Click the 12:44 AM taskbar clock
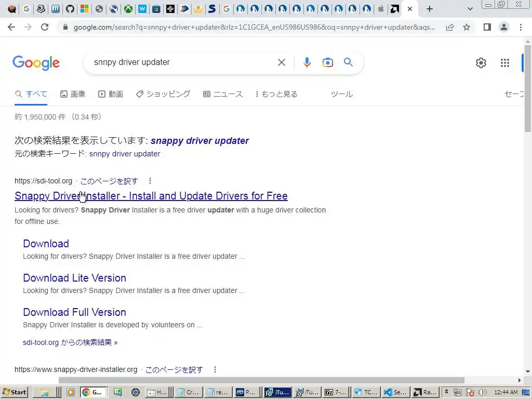The height and width of the screenshot is (399, 532). point(506,393)
